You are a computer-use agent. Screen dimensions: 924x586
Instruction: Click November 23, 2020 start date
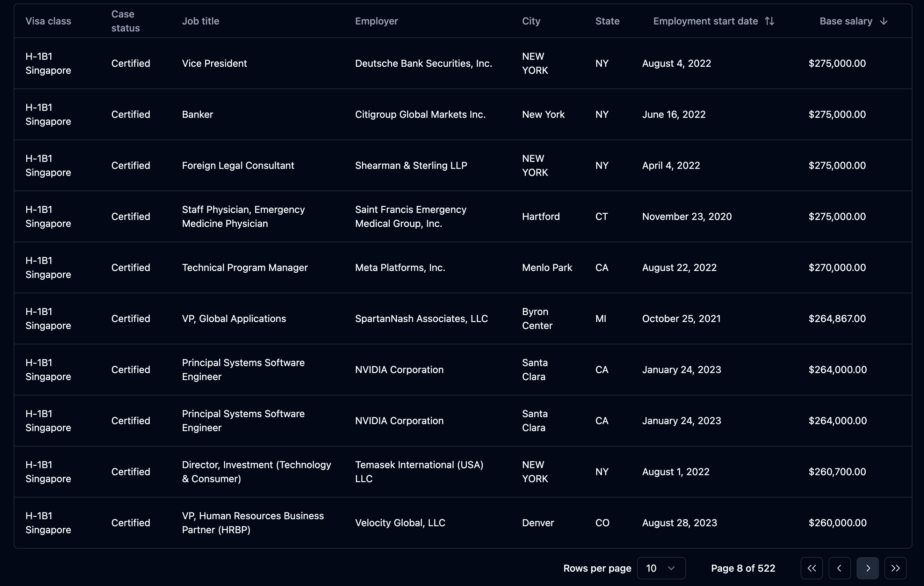(687, 216)
